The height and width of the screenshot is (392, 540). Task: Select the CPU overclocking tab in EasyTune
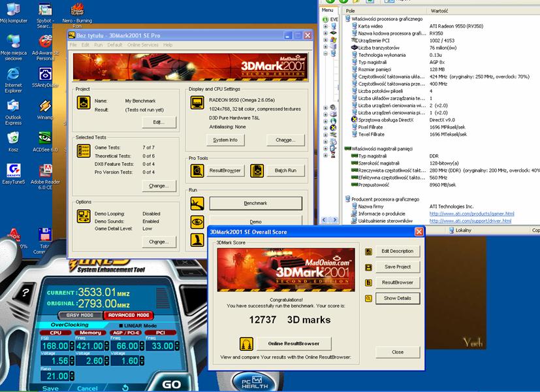click(56, 333)
